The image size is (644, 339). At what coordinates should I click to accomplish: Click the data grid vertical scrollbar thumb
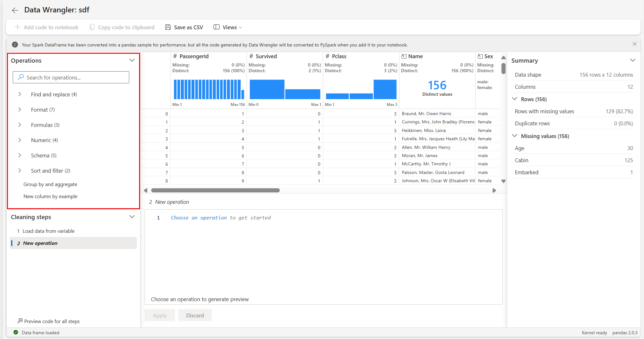[x=503, y=68]
